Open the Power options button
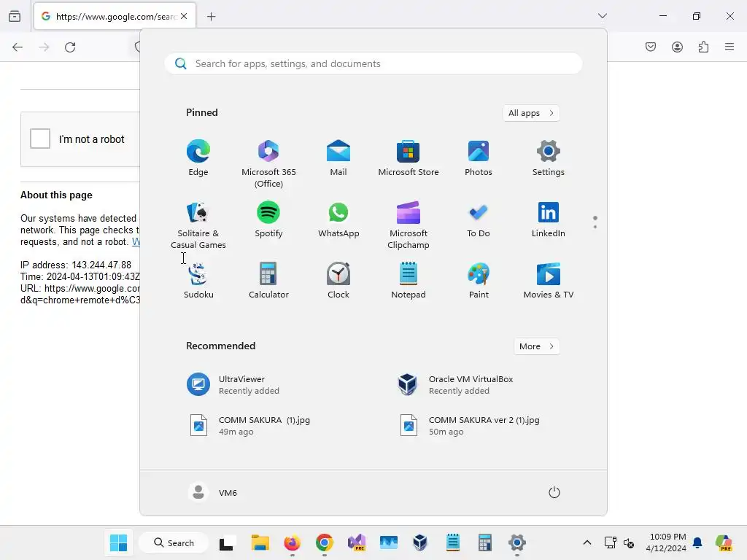The height and width of the screenshot is (560, 747). point(554,492)
